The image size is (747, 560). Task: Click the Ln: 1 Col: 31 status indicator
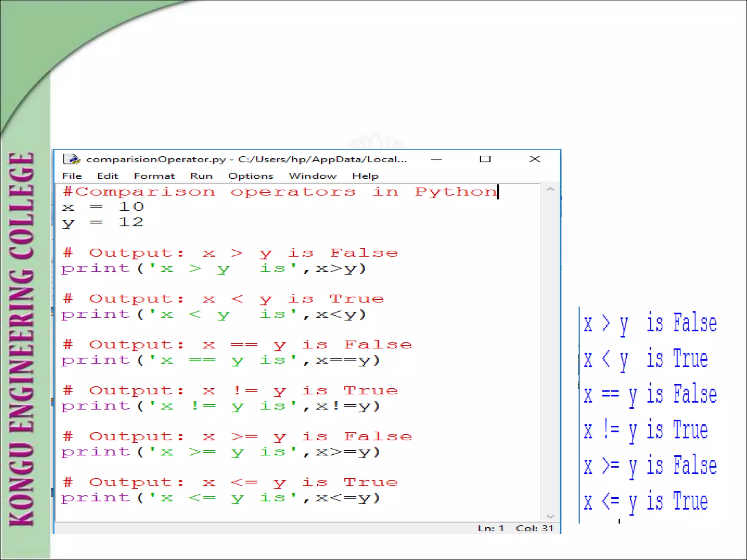click(515, 528)
